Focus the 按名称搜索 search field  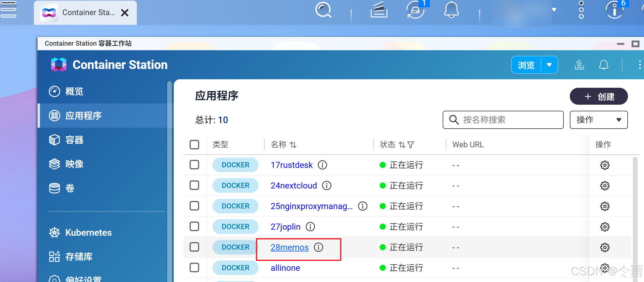click(503, 120)
